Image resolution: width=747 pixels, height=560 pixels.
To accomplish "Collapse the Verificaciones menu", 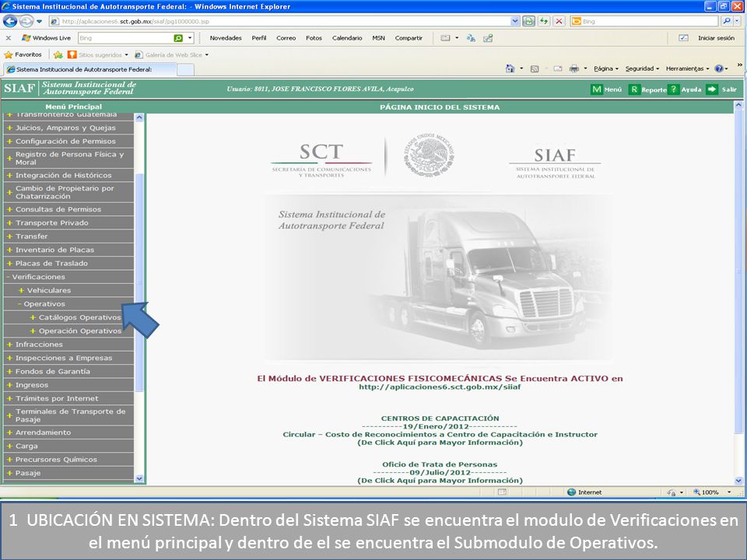I will pyautogui.click(x=68, y=277).
